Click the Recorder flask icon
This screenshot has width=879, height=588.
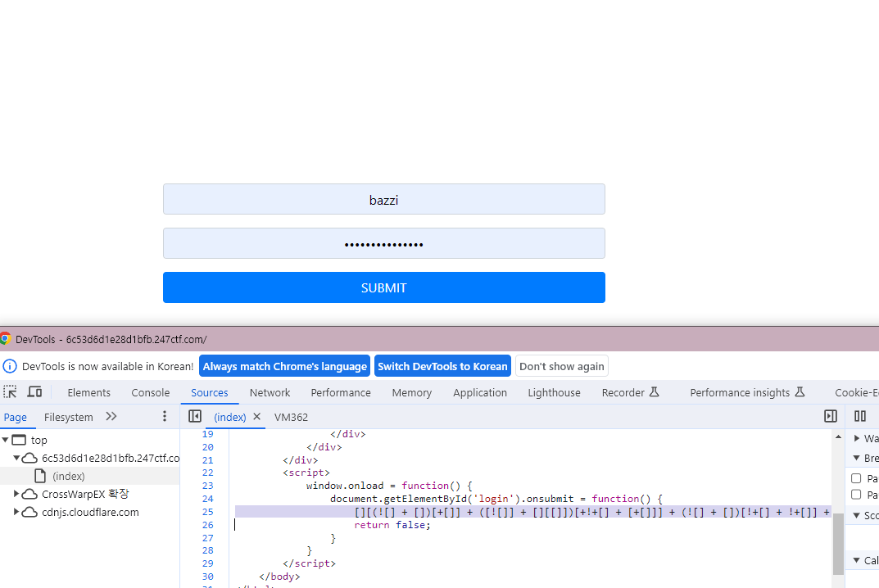[655, 391]
